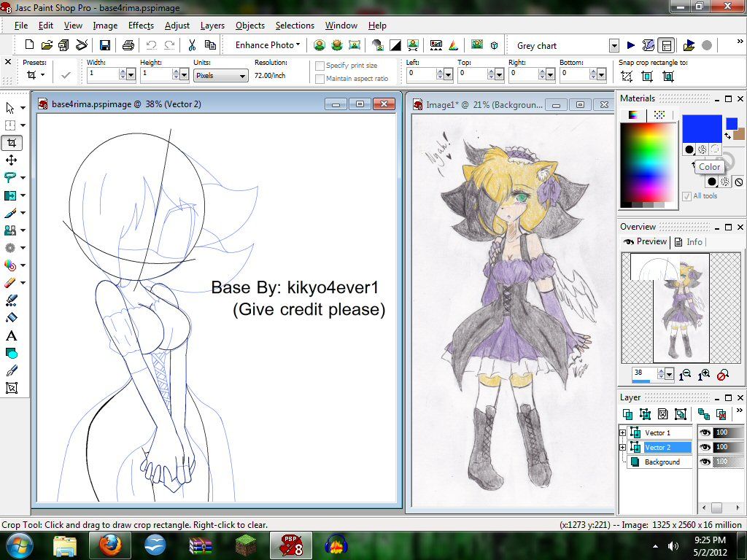Click the crop Width input field
Image resolution: width=747 pixels, height=560 pixels.
(103, 75)
